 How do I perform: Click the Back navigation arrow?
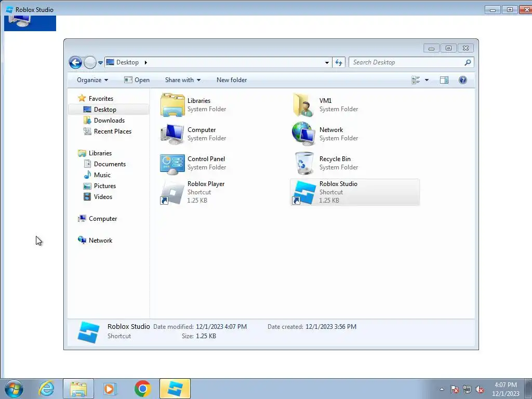pos(75,62)
